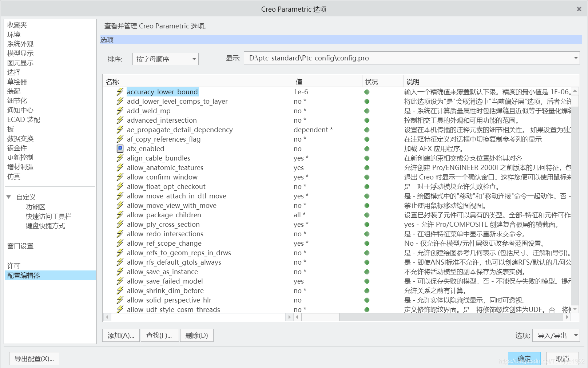This screenshot has width=588, height=368.
Task: Click the 查找(F)... button
Action: [159, 335]
